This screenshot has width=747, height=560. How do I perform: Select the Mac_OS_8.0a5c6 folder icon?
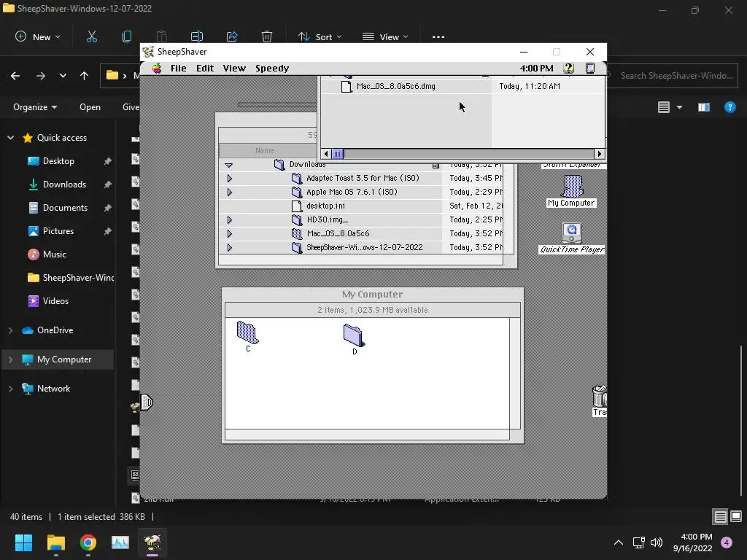point(297,234)
